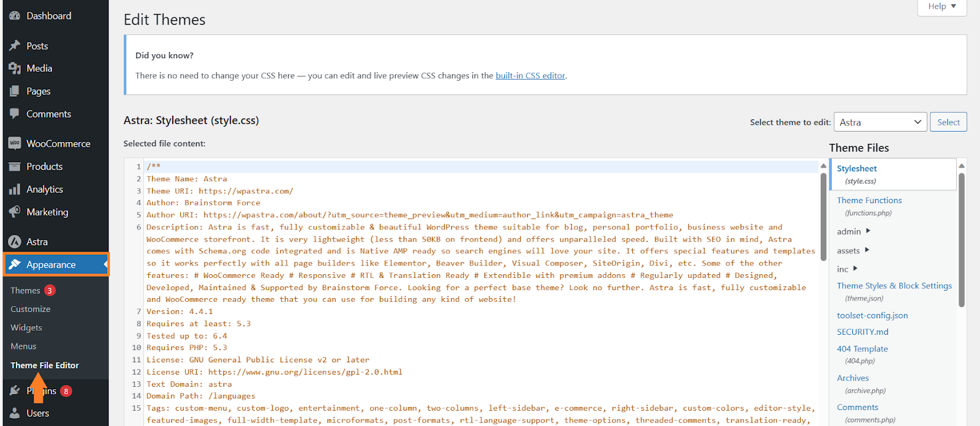Open the Themes submenu item
Screen dimensions: 980x426
[25, 291]
